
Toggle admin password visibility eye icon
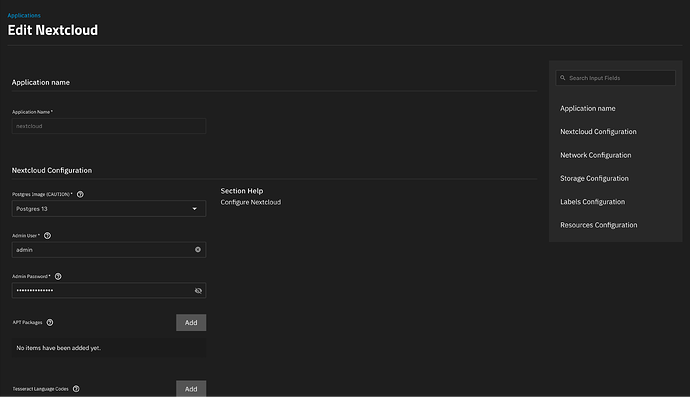[x=198, y=290]
